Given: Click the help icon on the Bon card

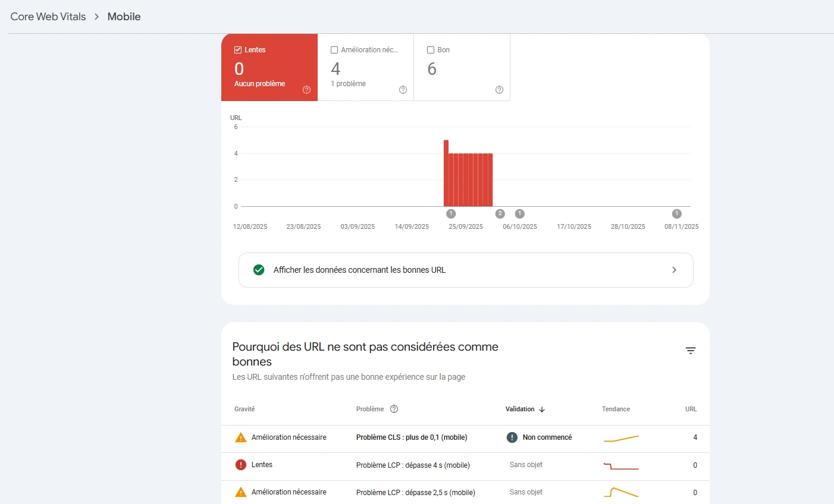Looking at the screenshot, I should click(x=499, y=89).
